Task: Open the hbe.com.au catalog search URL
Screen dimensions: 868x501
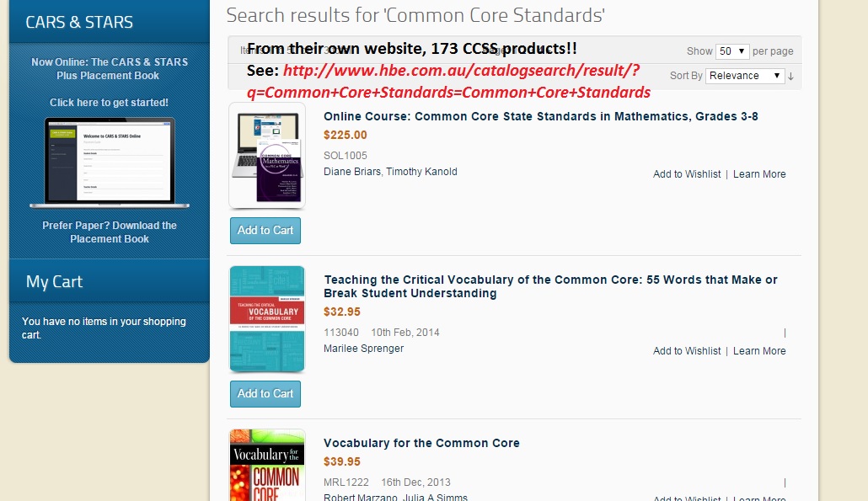Action: pos(448,83)
